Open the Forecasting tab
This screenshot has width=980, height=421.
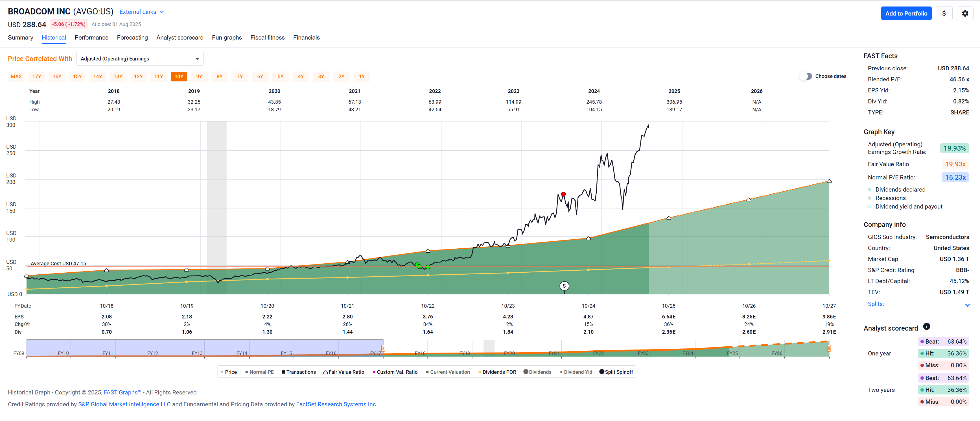(x=132, y=37)
